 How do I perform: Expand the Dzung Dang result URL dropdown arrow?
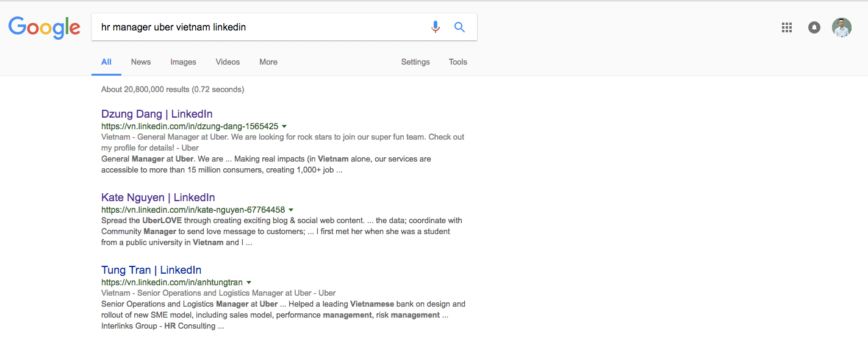tap(285, 126)
